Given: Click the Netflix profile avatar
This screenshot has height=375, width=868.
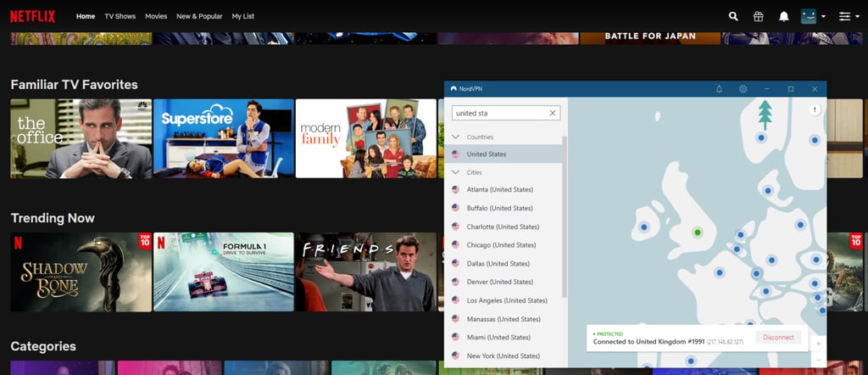Looking at the screenshot, I should 809,16.
